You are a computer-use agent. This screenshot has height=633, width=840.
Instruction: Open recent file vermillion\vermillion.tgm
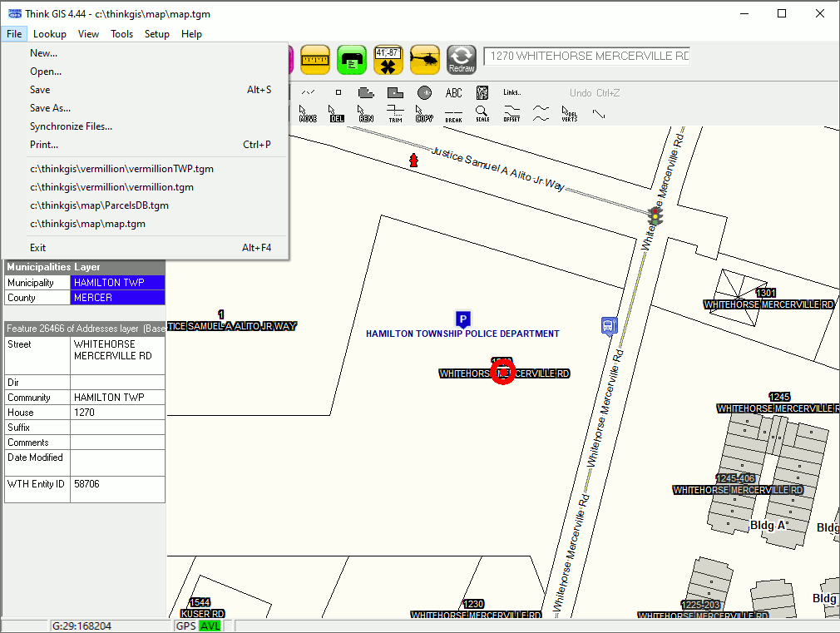146,187
